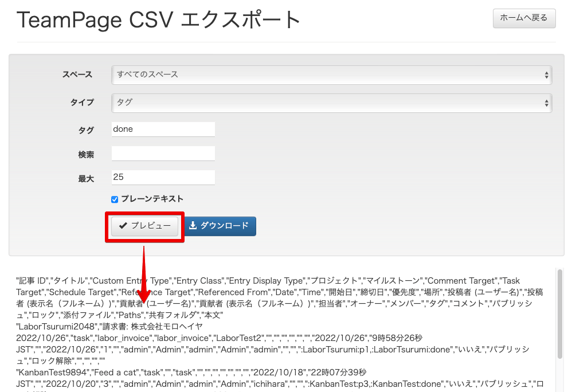Screen dimensions: 572x392
Task: Click the checkmark icon on プレビュー
Action: tap(123, 226)
